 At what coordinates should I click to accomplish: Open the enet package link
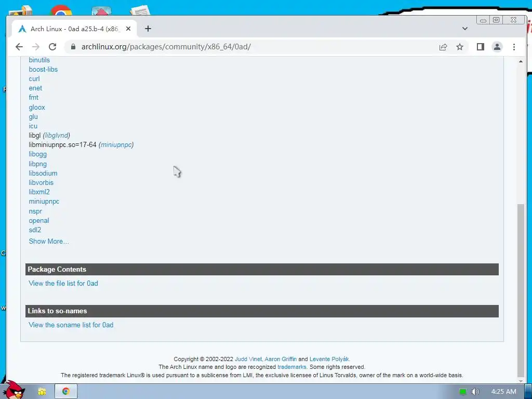click(35, 88)
